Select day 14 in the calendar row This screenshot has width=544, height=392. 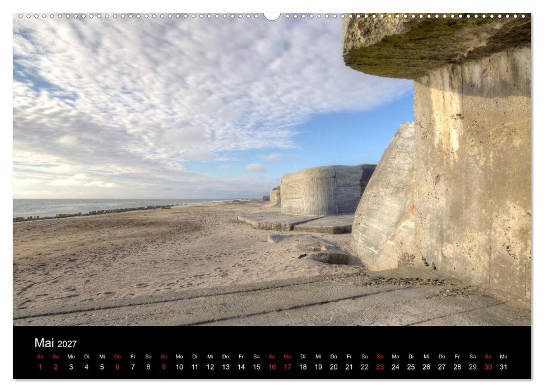click(x=241, y=367)
